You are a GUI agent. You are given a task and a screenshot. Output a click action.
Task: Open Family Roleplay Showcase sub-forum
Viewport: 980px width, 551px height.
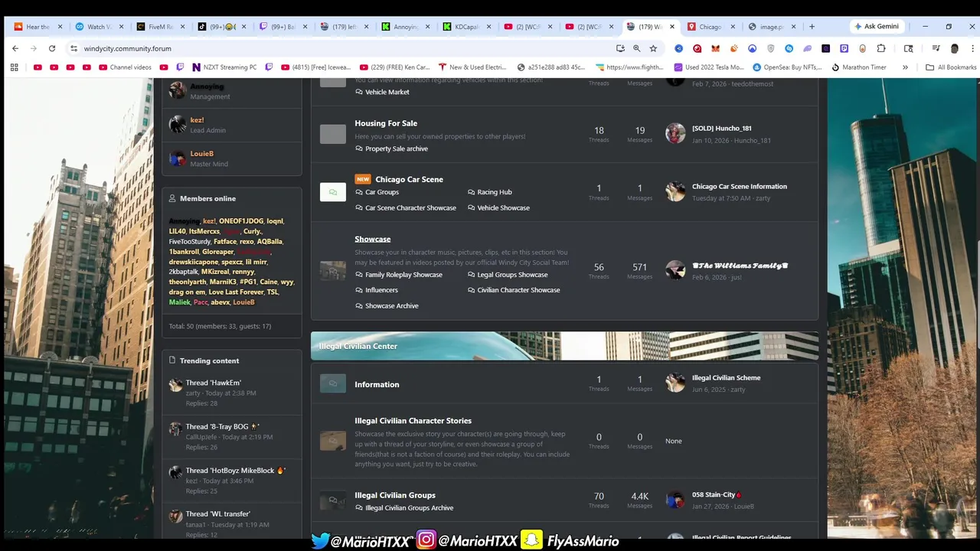403,275
